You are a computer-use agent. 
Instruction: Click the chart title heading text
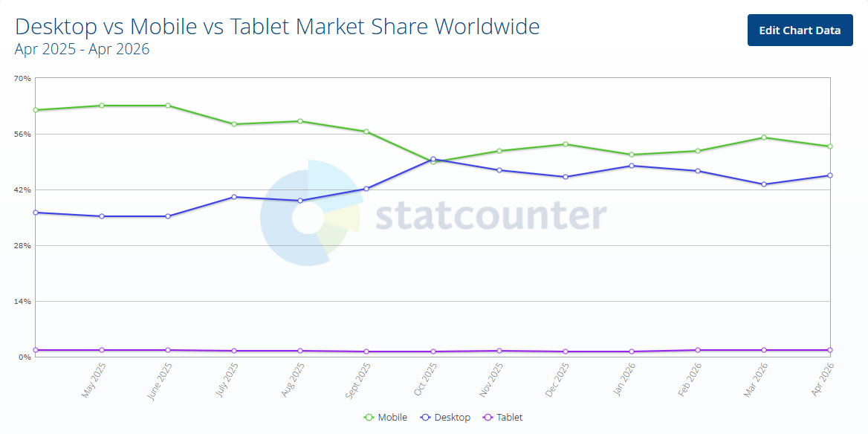coord(277,27)
